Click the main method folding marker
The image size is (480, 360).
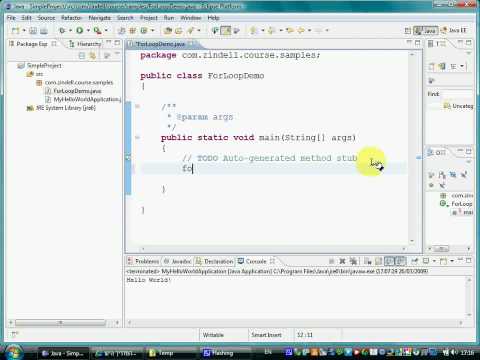(x=137, y=137)
